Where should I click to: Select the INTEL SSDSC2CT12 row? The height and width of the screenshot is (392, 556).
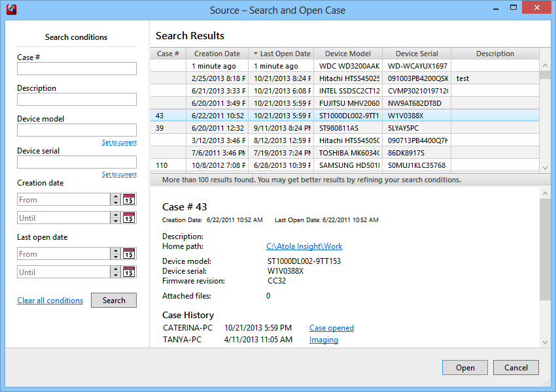345,91
